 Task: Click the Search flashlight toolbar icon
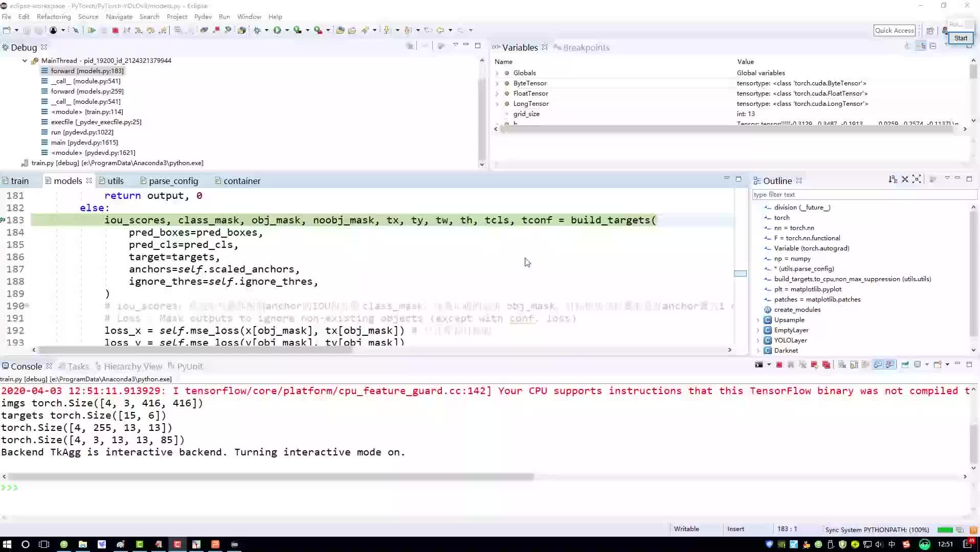pyautogui.click(x=365, y=30)
